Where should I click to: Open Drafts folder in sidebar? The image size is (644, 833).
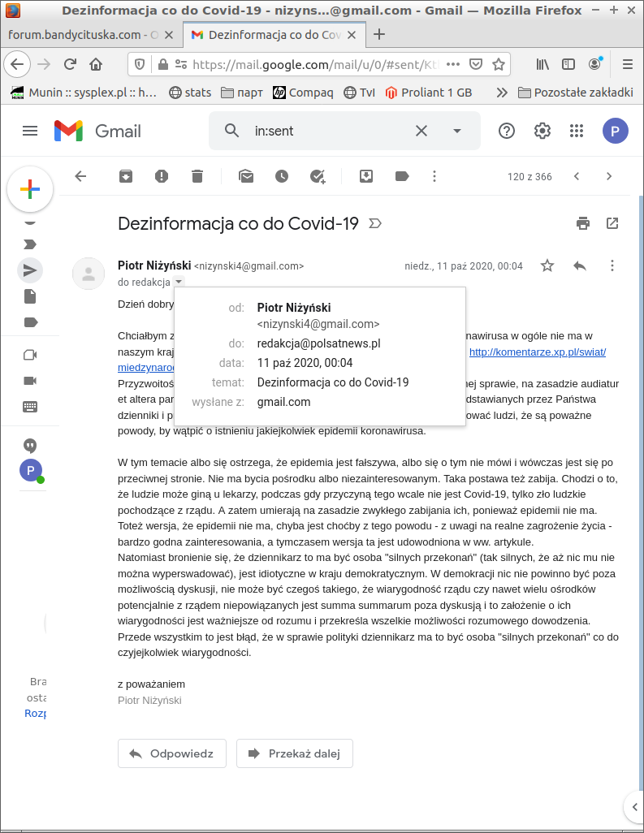[x=30, y=296]
